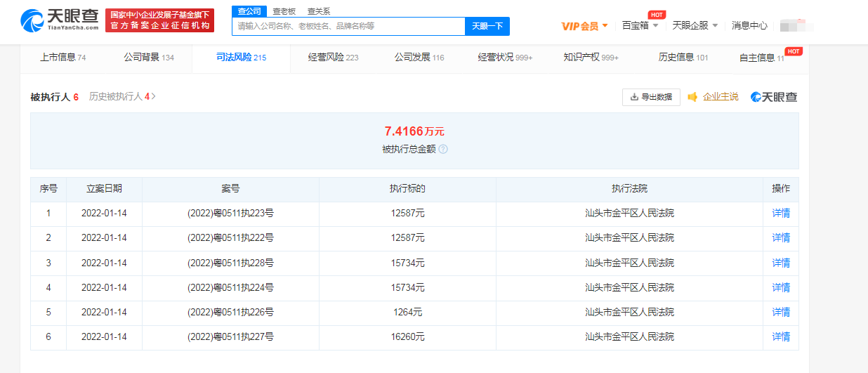
Task: Click case number (2022)粤0511执226号
Action: coord(230,312)
